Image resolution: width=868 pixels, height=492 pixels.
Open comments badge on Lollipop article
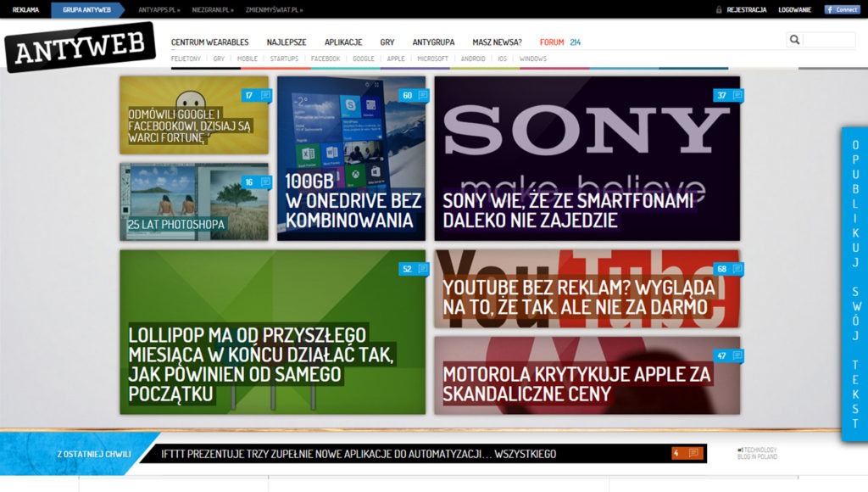[414, 269]
